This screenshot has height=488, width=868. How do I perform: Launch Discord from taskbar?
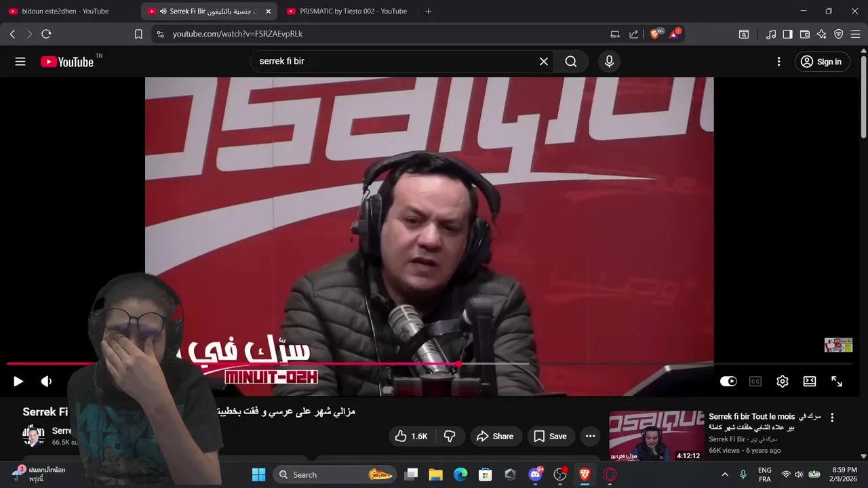[535, 474]
